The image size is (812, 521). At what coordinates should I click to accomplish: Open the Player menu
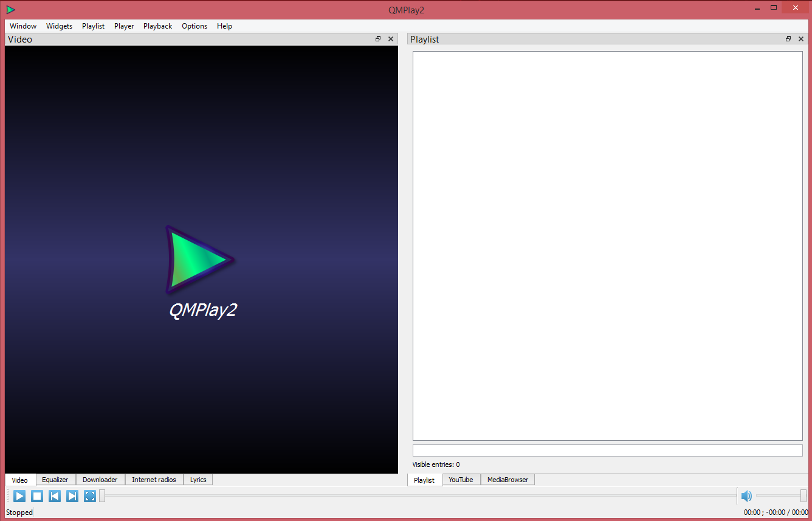pos(124,26)
